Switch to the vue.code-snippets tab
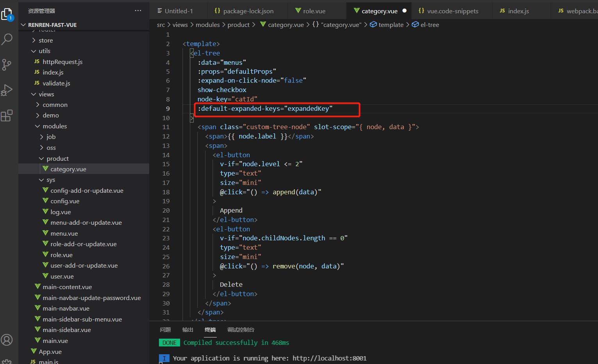598x364 pixels. tap(452, 11)
